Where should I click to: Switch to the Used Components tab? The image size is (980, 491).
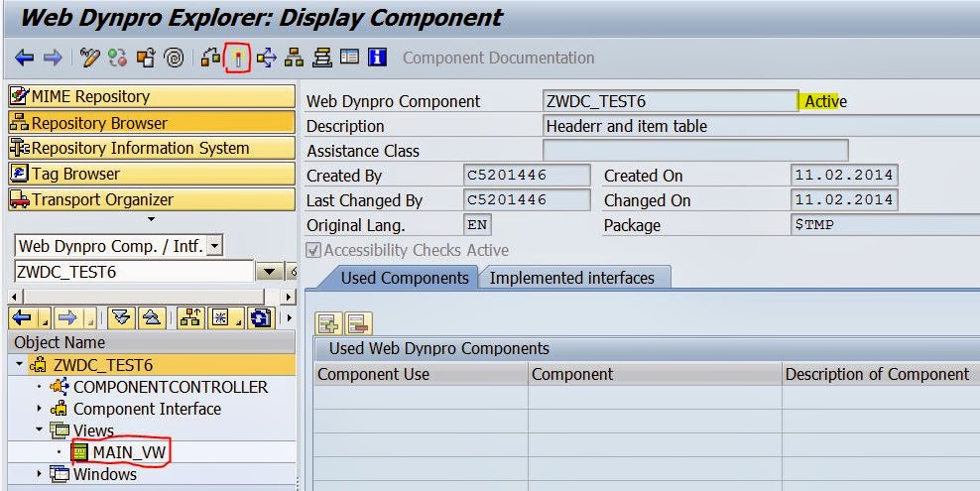405,278
